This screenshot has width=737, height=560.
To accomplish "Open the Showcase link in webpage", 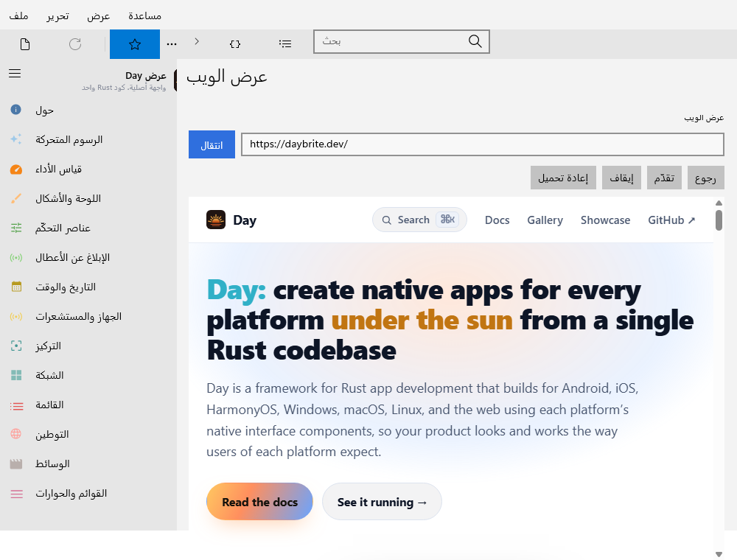I will click(605, 220).
